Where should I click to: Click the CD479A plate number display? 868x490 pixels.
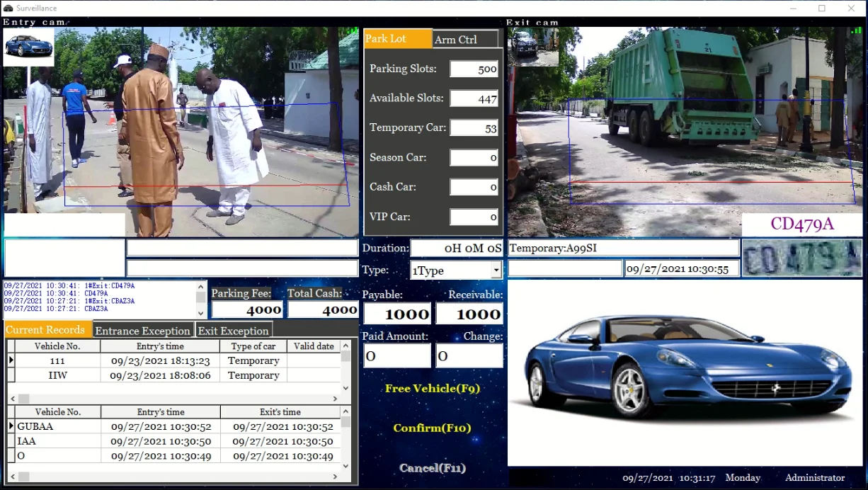[802, 224]
